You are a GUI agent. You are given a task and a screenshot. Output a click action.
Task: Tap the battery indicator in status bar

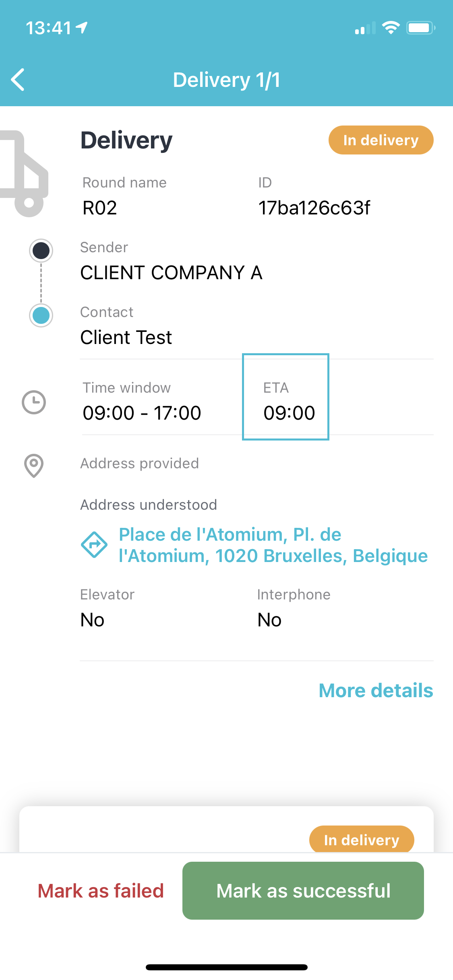(x=421, y=28)
